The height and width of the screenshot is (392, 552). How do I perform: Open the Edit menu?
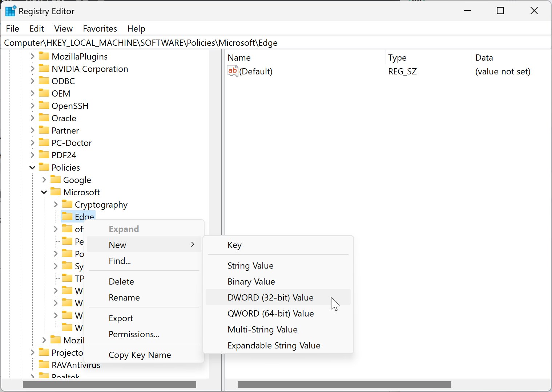(x=37, y=29)
